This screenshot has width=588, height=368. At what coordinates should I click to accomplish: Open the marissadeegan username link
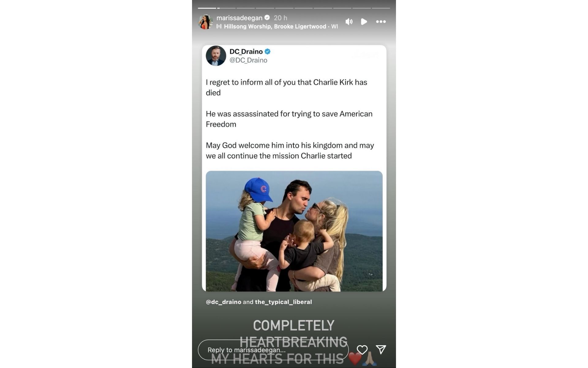tap(239, 18)
